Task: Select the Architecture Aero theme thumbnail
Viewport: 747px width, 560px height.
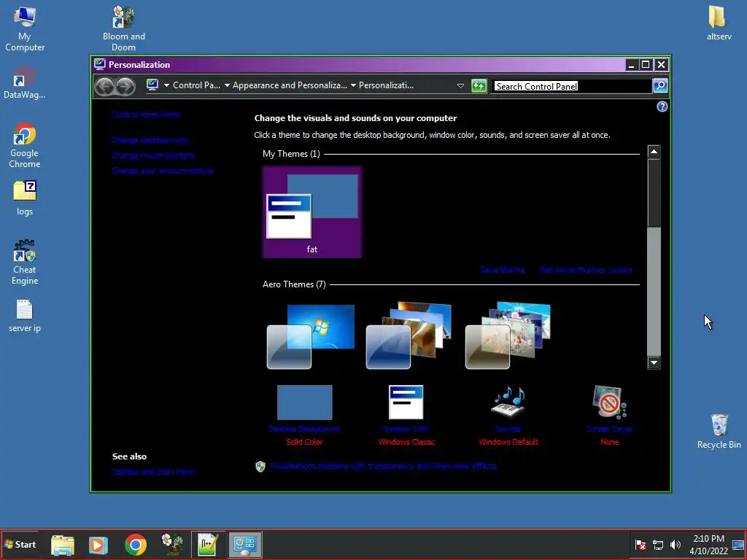Action: coord(409,335)
